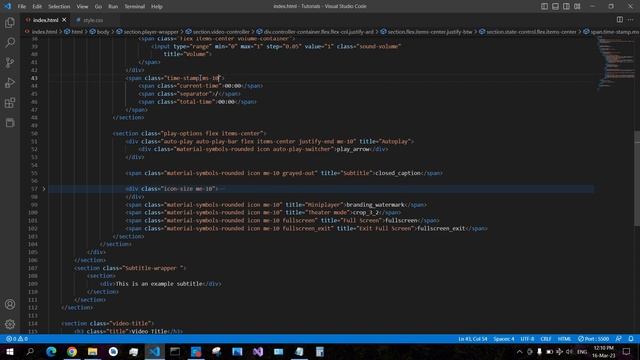Open the Windows Start menu

click(9, 351)
